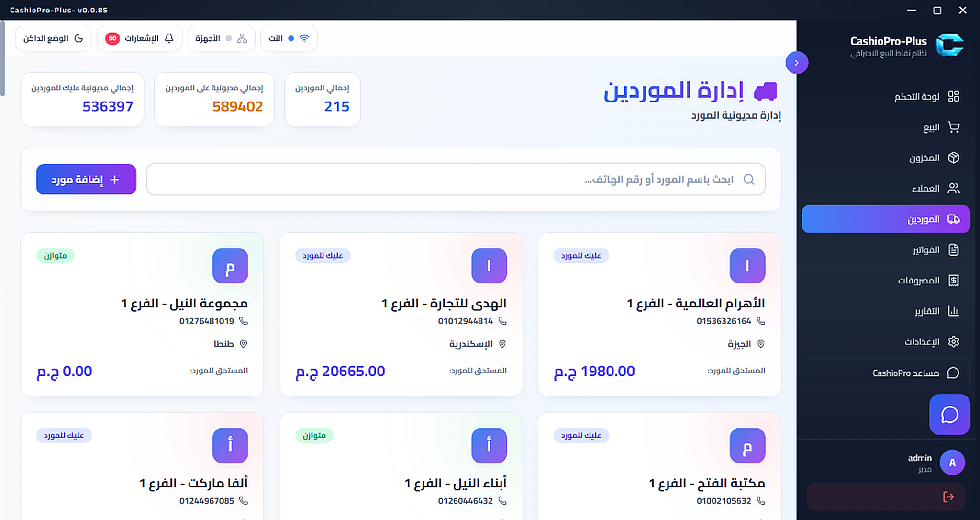The width and height of the screenshot is (980, 520).
Task: Click عليك للمورد badge on الهدى card
Action: (323, 256)
